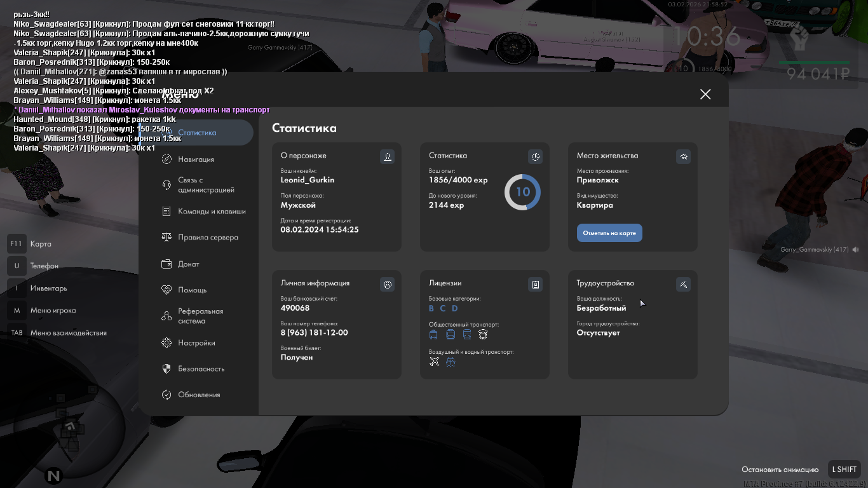Click the chart icon in Статистика card
Viewport: 868px width, 488px height.
coord(535,156)
